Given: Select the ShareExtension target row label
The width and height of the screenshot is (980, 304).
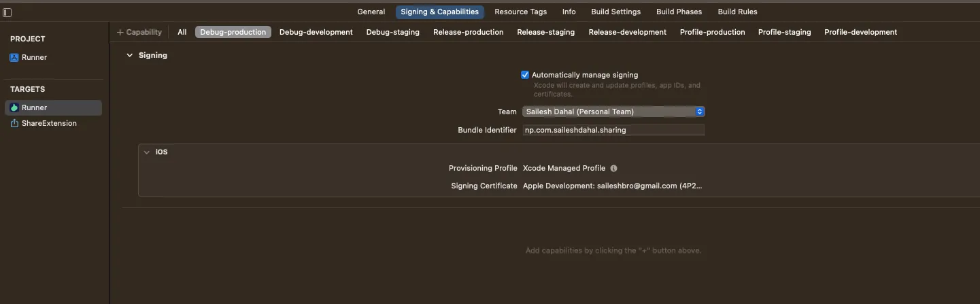Looking at the screenshot, I should click(x=49, y=123).
